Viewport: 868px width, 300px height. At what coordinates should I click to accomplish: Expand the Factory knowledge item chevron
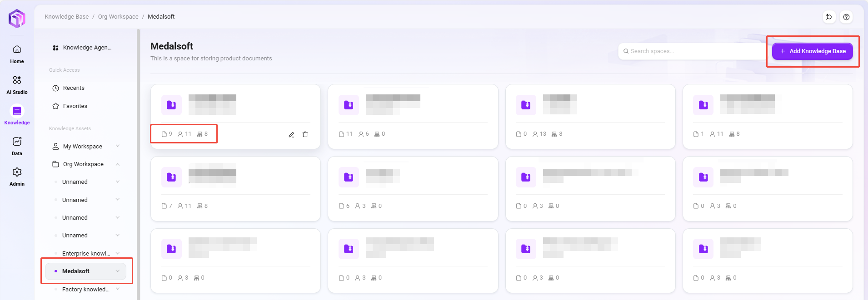[x=118, y=289]
